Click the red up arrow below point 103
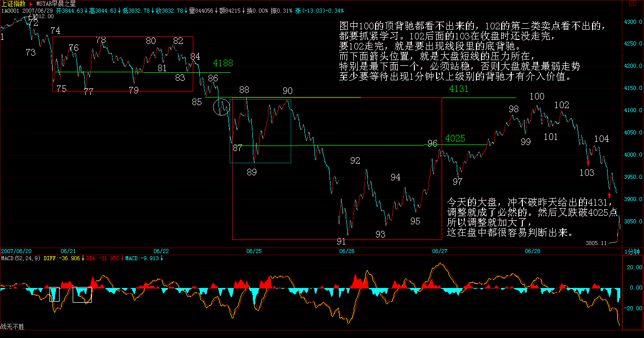The image size is (644, 338). pos(588,162)
